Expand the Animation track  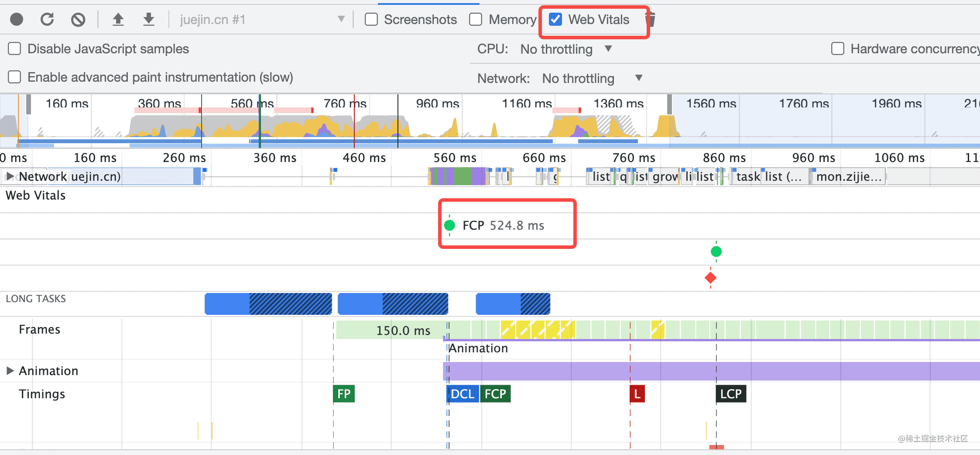(10, 371)
